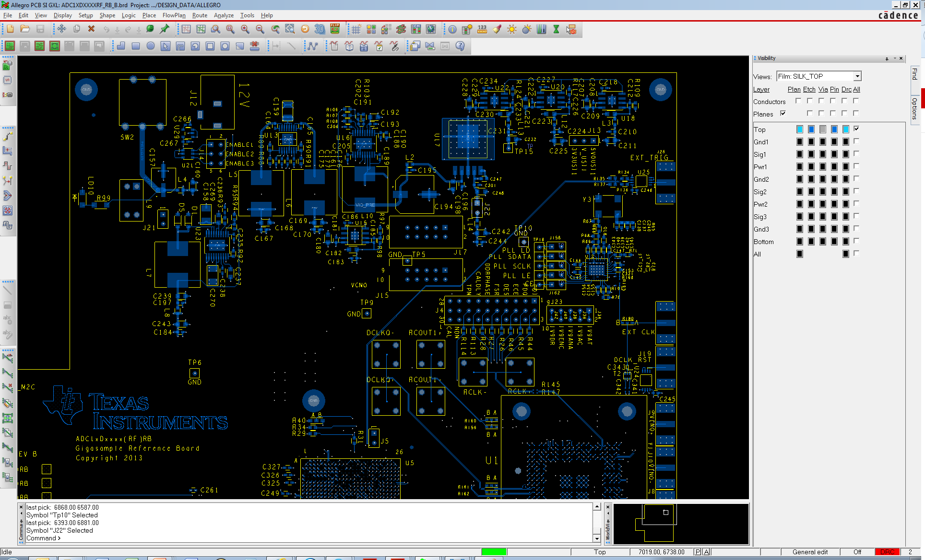Viewport: 925px width, 560px height.
Task: Click the Flip Design toolbar icon
Action: [x=335, y=29]
